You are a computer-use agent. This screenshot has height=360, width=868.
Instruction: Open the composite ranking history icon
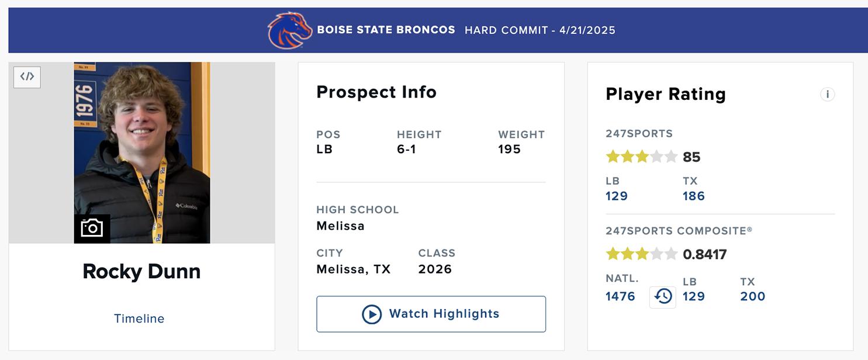point(663,297)
